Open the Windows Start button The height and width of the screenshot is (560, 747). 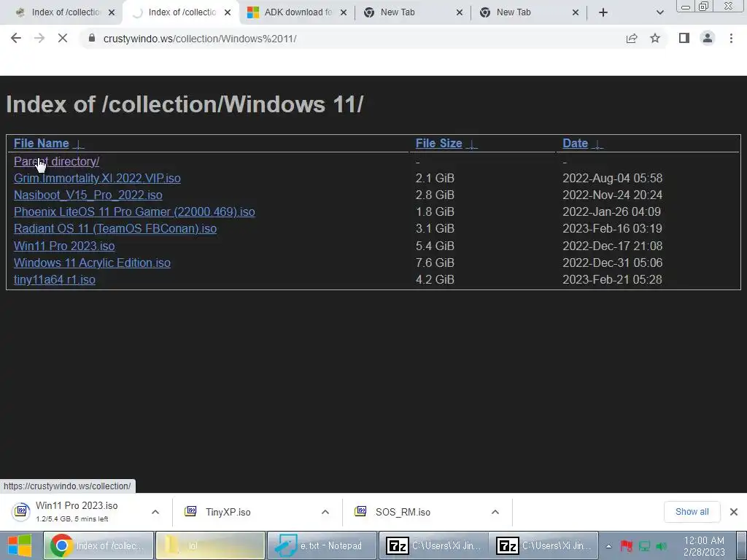click(20, 545)
